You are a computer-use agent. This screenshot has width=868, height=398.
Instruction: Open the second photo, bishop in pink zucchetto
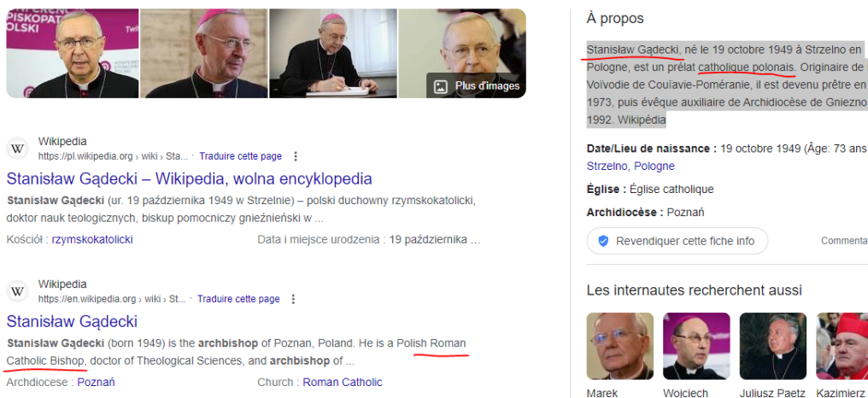click(x=203, y=53)
